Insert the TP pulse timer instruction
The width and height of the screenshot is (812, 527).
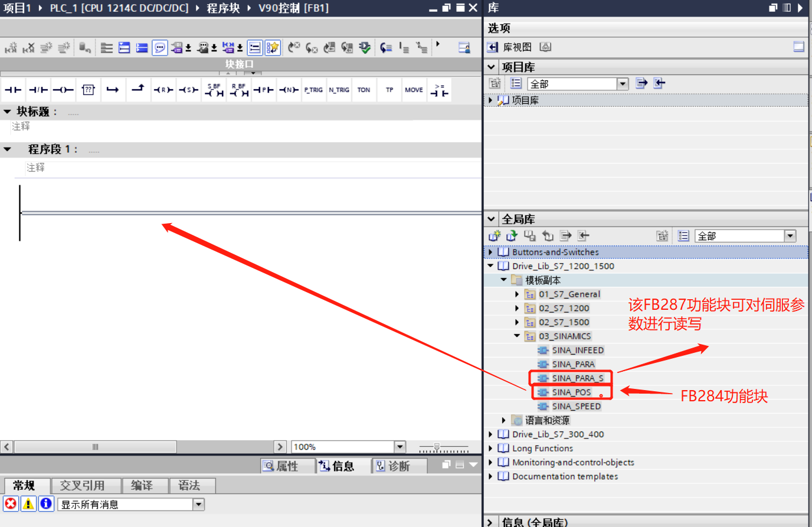point(389,90)
